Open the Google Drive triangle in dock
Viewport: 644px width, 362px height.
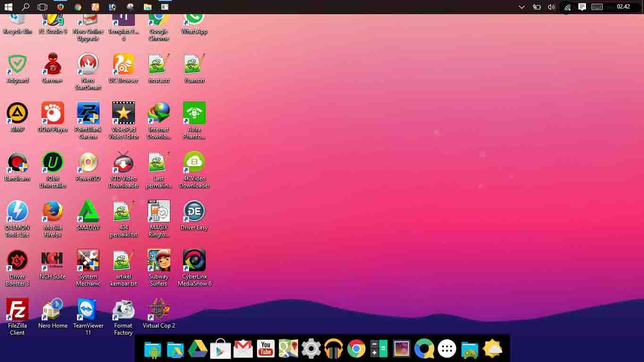198,349
